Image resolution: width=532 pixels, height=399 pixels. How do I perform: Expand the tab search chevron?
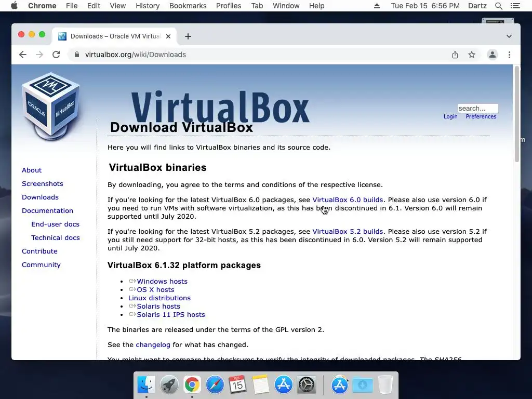tap(509, 36)
